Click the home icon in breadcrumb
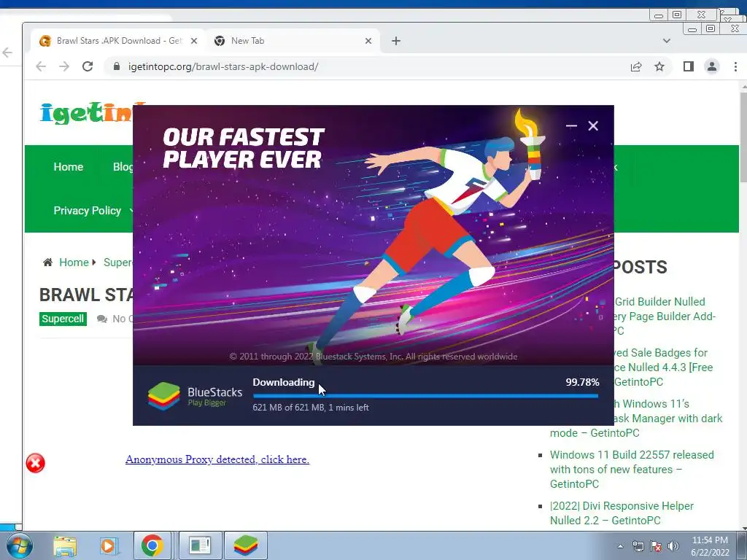This screenshot has height=560, width=747. click(x=47, y=262)
